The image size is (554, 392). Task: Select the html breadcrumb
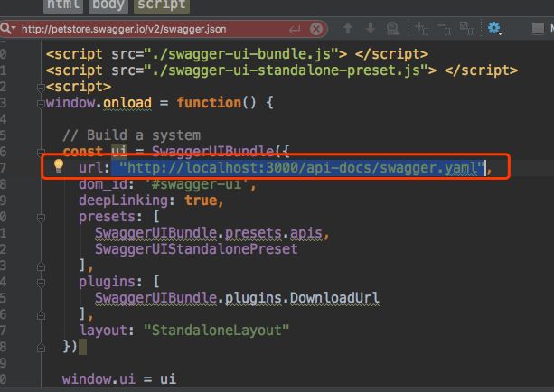point(63,5)
